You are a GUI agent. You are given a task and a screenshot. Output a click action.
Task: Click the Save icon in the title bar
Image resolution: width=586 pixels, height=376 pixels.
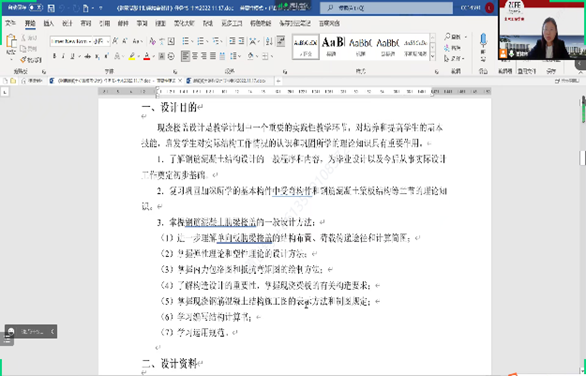coord(51,8)
